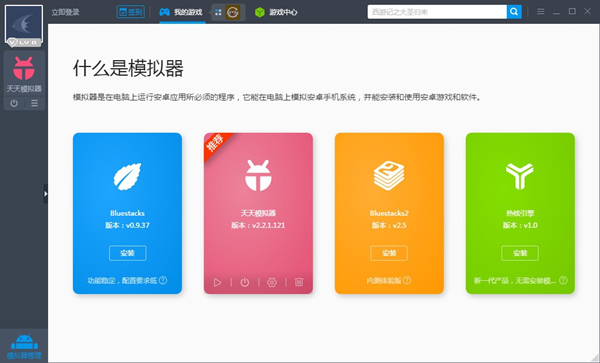The image size is (600, 363).
Task: Click the sidebar power icon under 天天模拟器
Action: point(14,103)
